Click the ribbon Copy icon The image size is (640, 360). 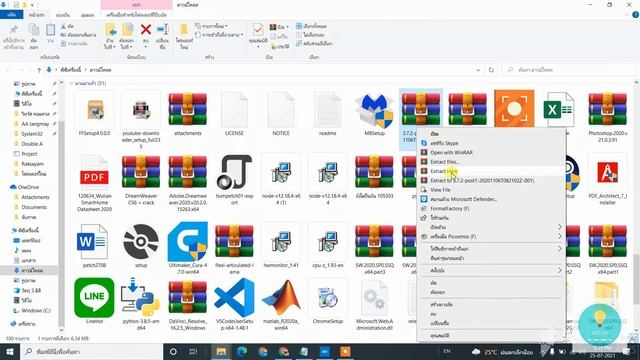pyautogui.click(x=34, y=37)
